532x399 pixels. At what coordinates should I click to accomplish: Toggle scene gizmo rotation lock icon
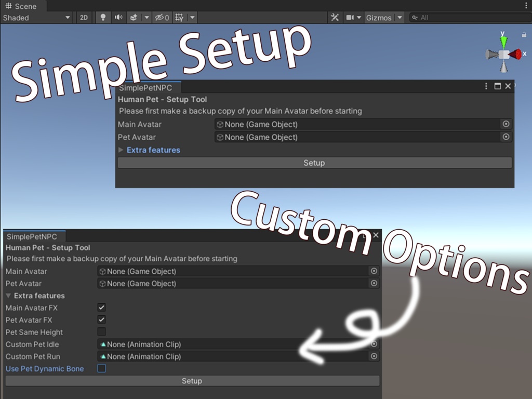tap(524, 35)
